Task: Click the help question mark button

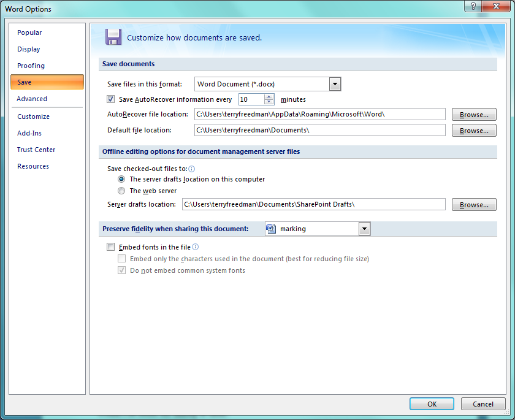Action: tap(473, 6)
